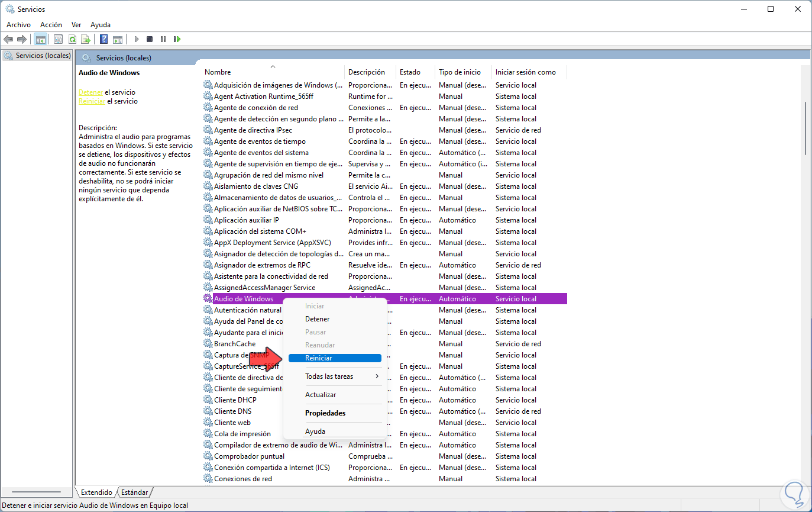Select the Agent Activation Runtime_565ff service
Viewport: 812px width, 512px height.
click(x=385, y=96)
